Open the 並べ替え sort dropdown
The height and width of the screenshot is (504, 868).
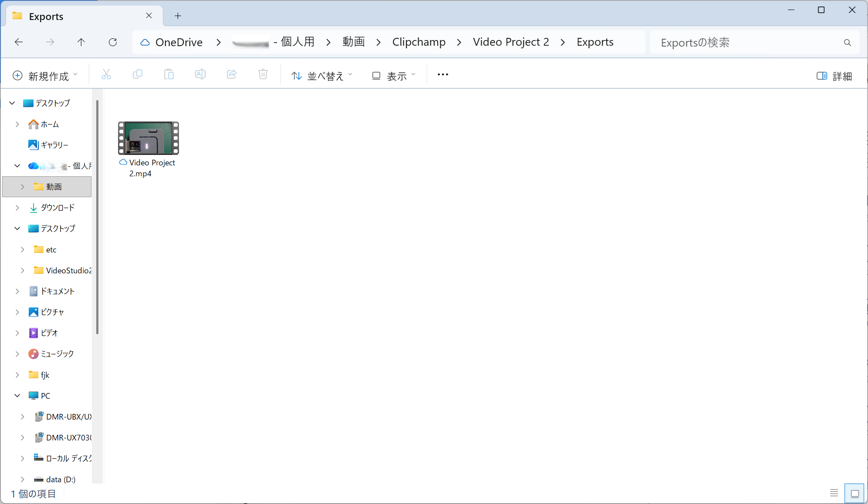322,76
